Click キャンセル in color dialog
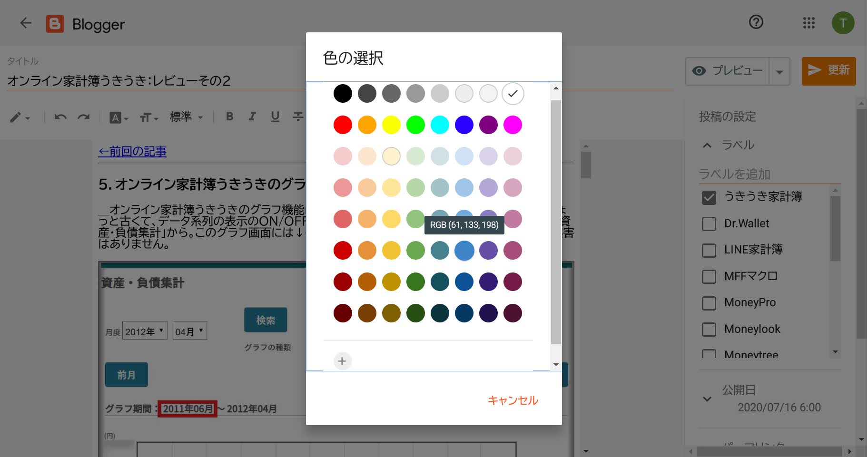This screenshot has height=457, width=868. click(x=513, y=400)
